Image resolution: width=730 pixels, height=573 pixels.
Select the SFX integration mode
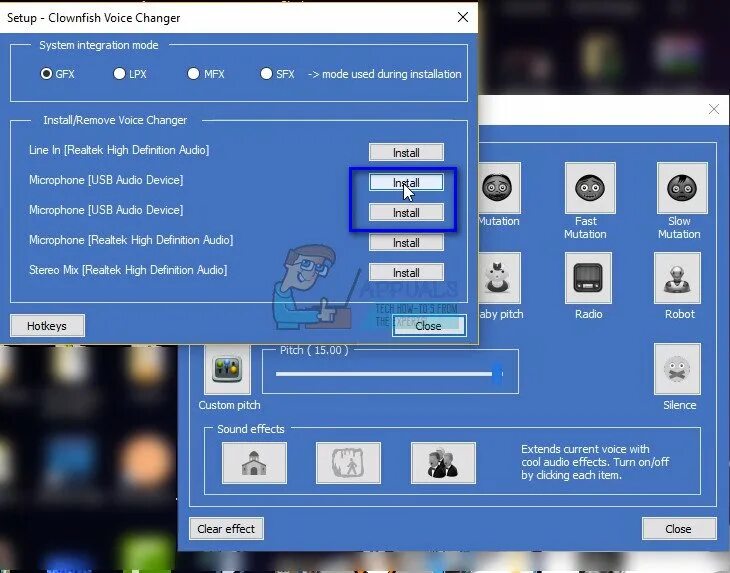click(266, 74)
